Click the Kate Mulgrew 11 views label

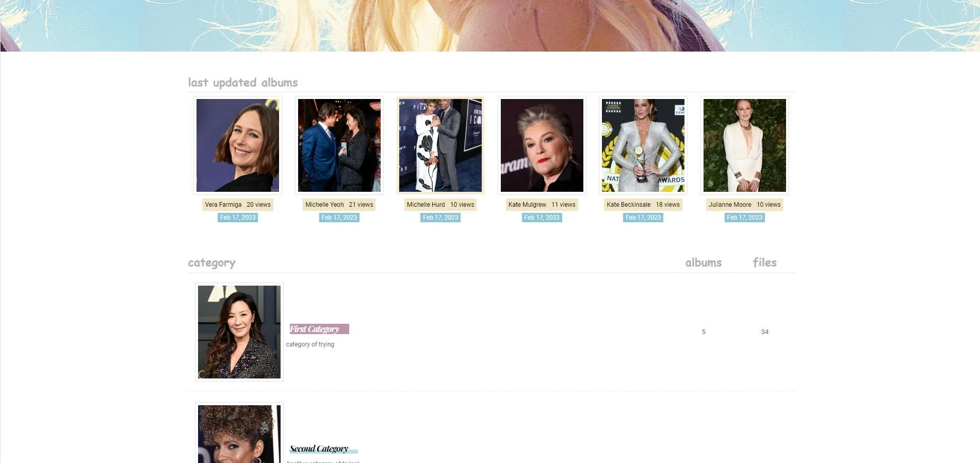click(x=542, y=205)
